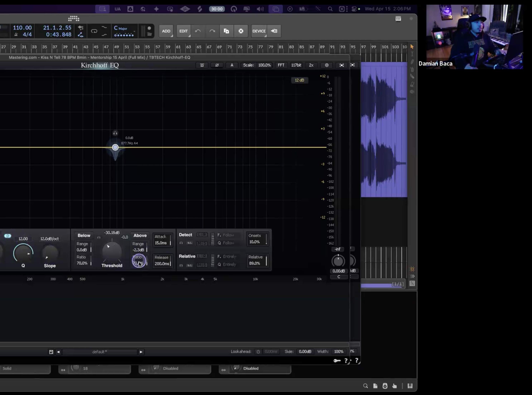Toggle the Lookahead power button

258,352
